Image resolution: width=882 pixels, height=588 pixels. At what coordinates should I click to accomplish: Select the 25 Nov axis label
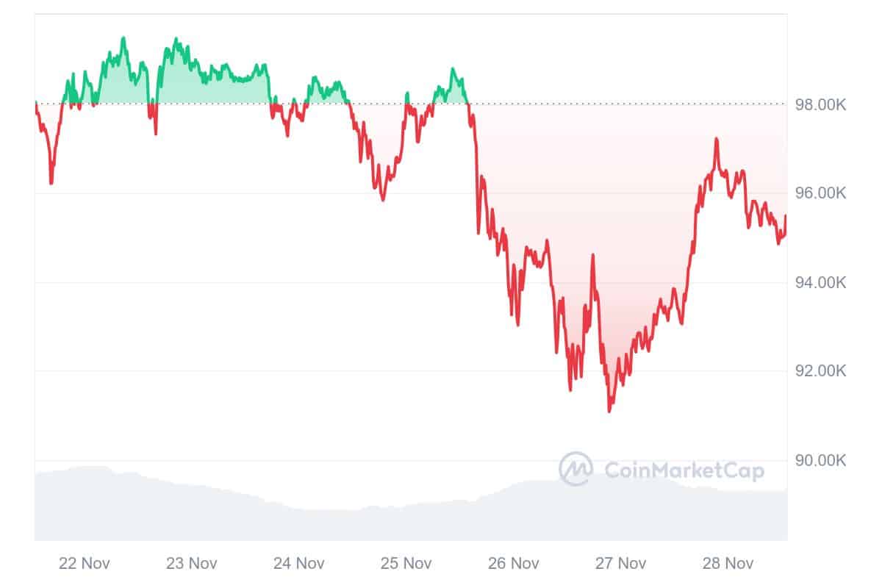click(x=406, y=564)
